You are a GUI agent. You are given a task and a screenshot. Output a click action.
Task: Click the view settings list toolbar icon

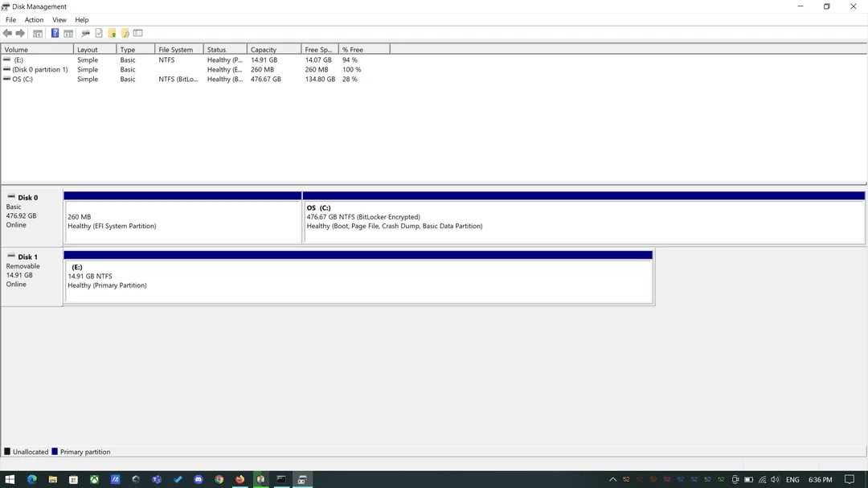click(138, 33)
